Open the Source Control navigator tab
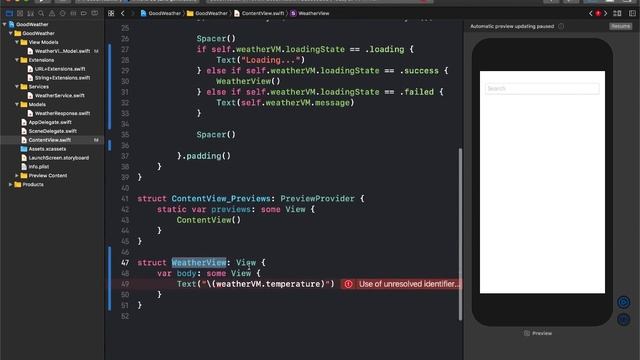This screenshot has height=360, width=640. tap(20, 13)
